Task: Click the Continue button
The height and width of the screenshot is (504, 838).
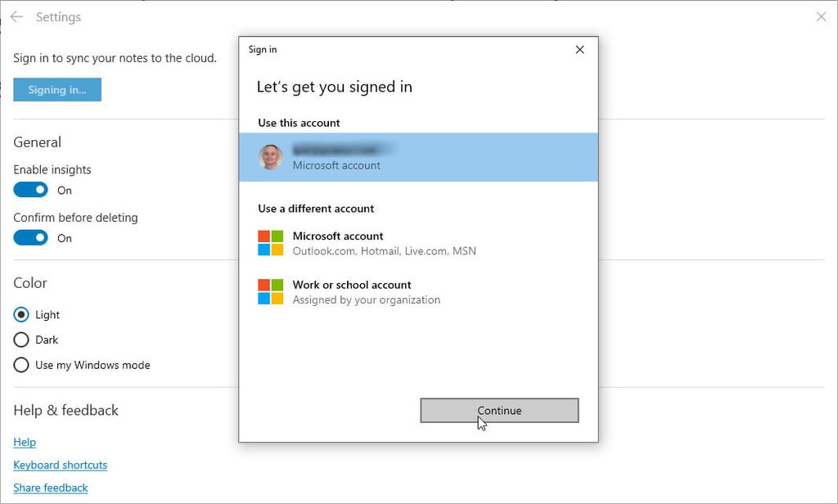Action: tap(499, 411)
